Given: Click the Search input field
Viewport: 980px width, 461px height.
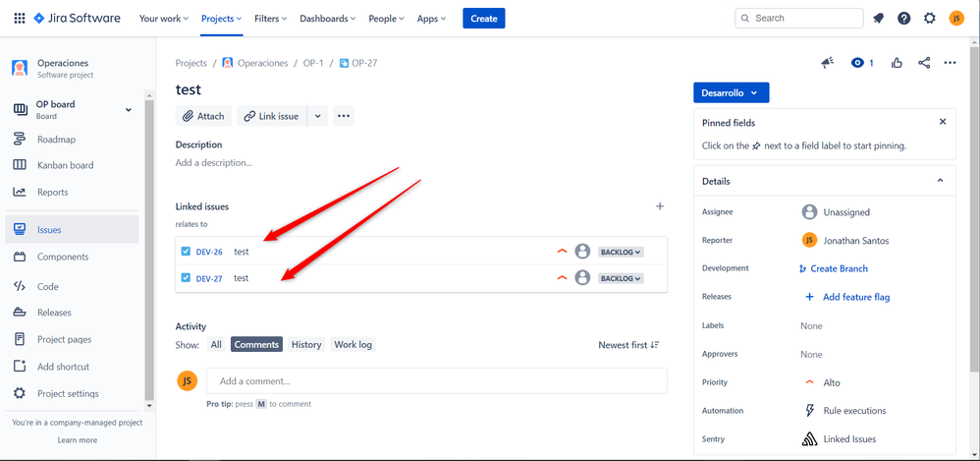Looking at the screenshot, I should coord(799,18).
